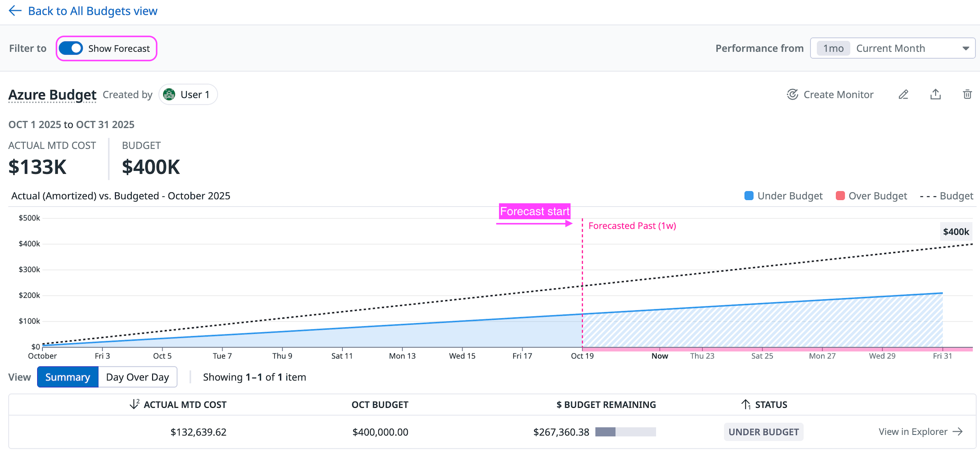Click the Create Monitor icon

pyautogui.click(x=792, y=94)
